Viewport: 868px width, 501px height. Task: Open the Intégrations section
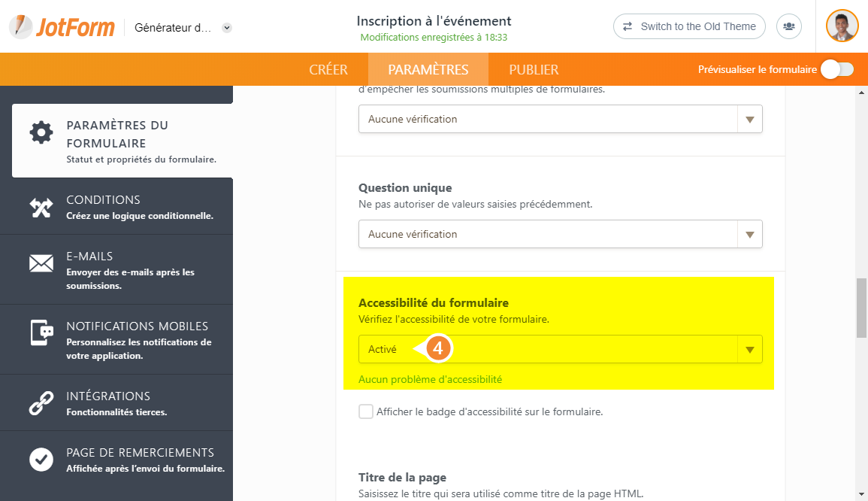click(116, 403)
